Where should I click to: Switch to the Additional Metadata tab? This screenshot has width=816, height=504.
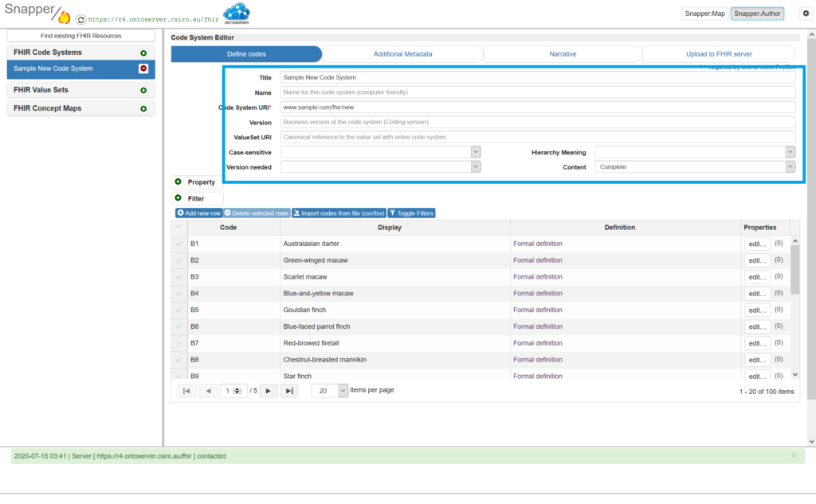click(x=402, y=54)
